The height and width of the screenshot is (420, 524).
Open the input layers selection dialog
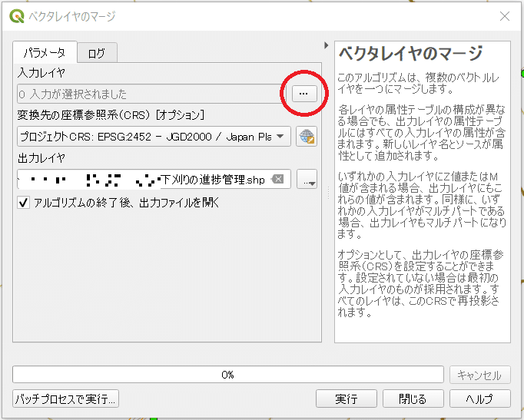tap(304, 94)
